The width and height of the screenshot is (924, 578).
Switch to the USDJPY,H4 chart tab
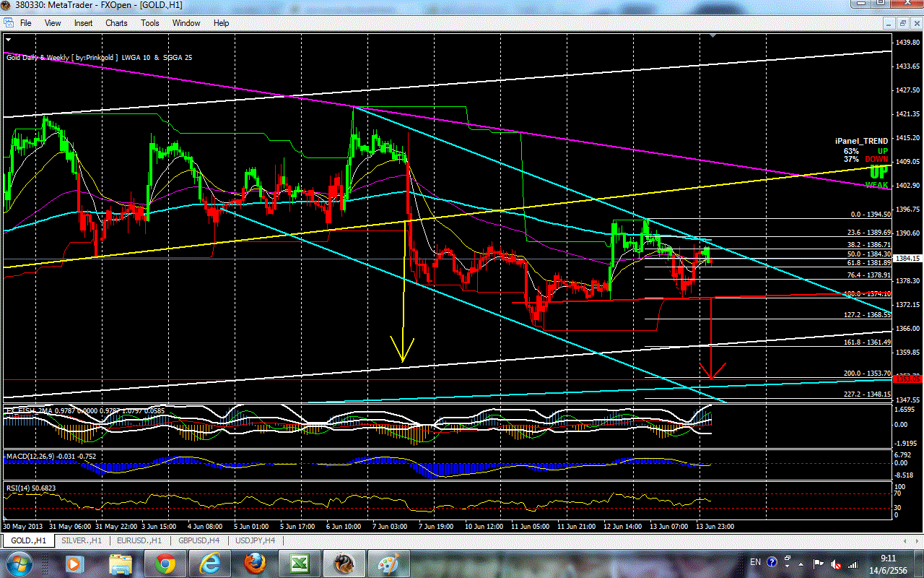[255, 540]
